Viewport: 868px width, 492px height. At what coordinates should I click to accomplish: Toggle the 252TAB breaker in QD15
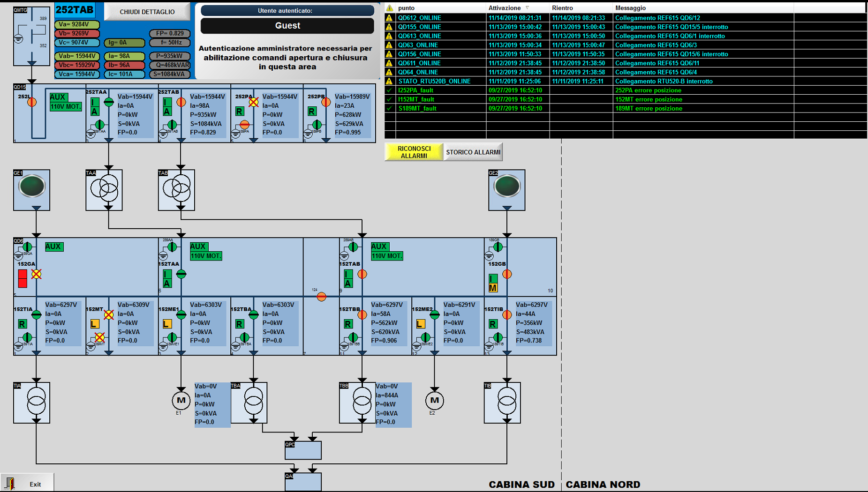click(x=181, y=102)
